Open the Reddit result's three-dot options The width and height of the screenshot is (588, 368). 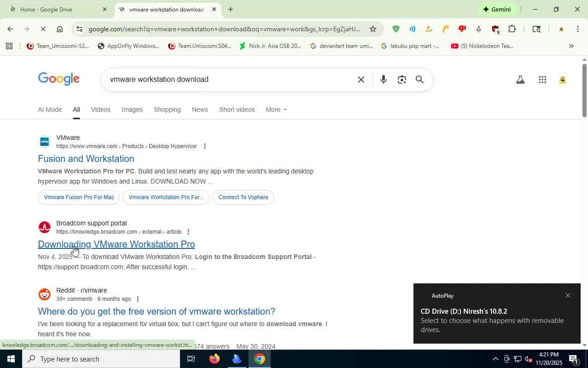pos(137,299)
